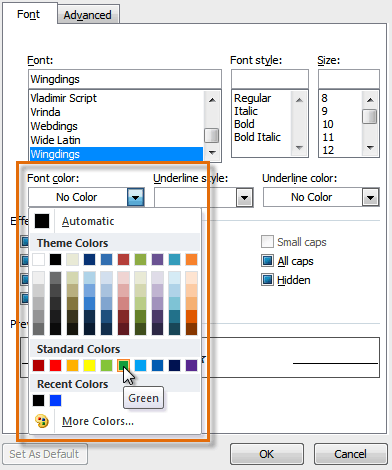Choose the Light Green standard color
392x470 pixels.
click(106, 366)
